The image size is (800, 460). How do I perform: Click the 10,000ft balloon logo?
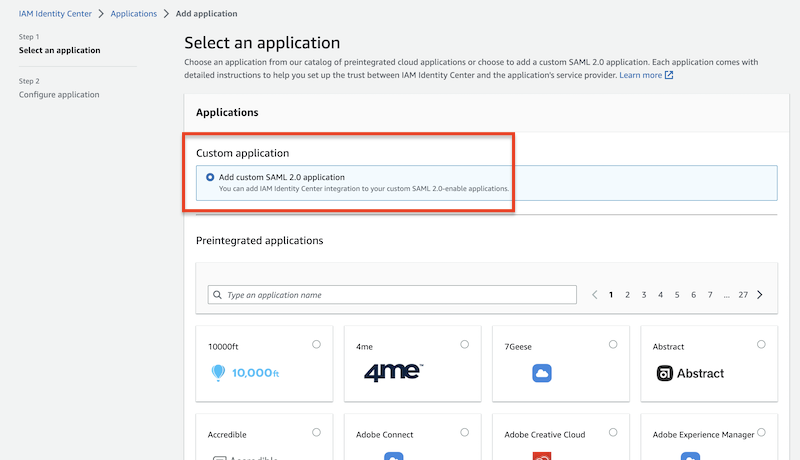click(245, 373)
